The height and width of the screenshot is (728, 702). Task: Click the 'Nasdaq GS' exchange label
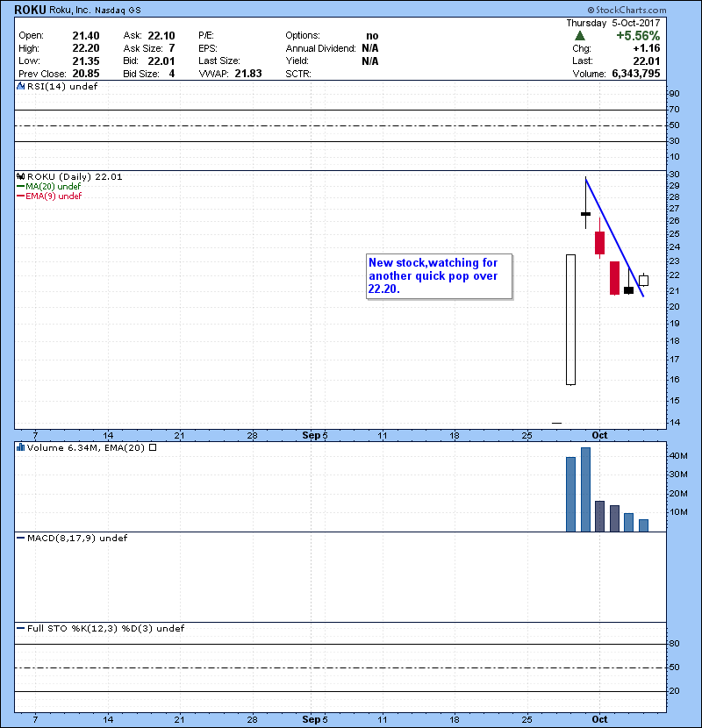(118, 11)
